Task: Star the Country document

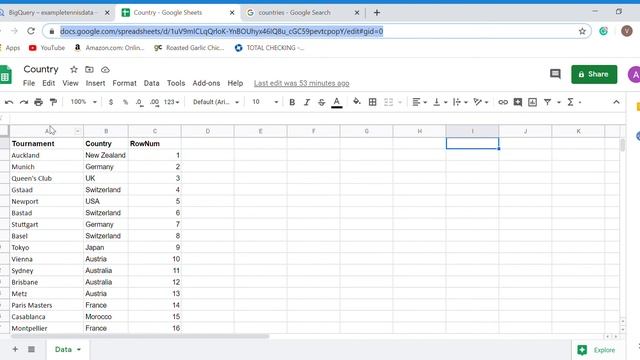Action: [x=73, y=69]
